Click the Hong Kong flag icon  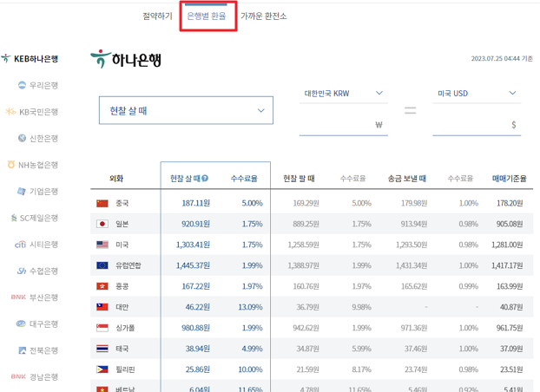coord(102,286)
